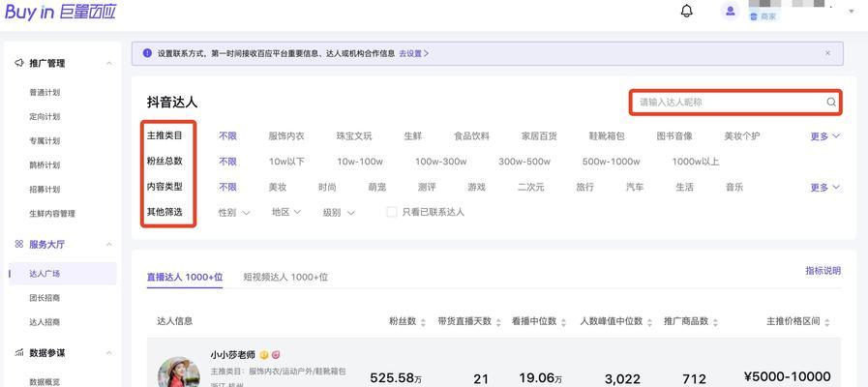Filter content type by 二次元

[531, 187]
